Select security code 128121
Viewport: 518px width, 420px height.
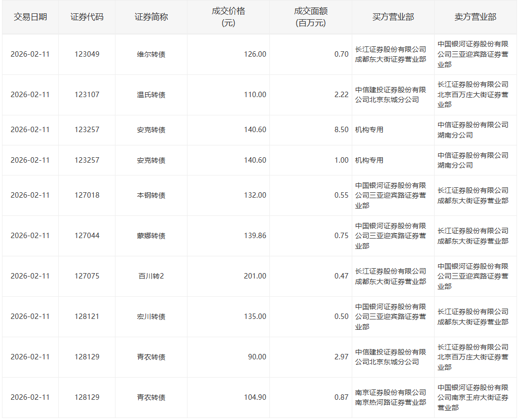click(x=87, y=316)
